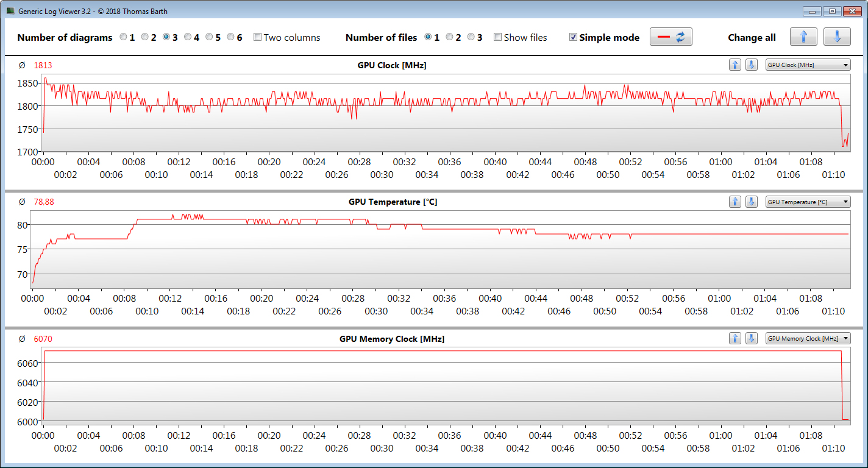Open the GPU Clock [MHz] dropdown
The width and height of the screenshot is (868, 468).
coord(808,65)
